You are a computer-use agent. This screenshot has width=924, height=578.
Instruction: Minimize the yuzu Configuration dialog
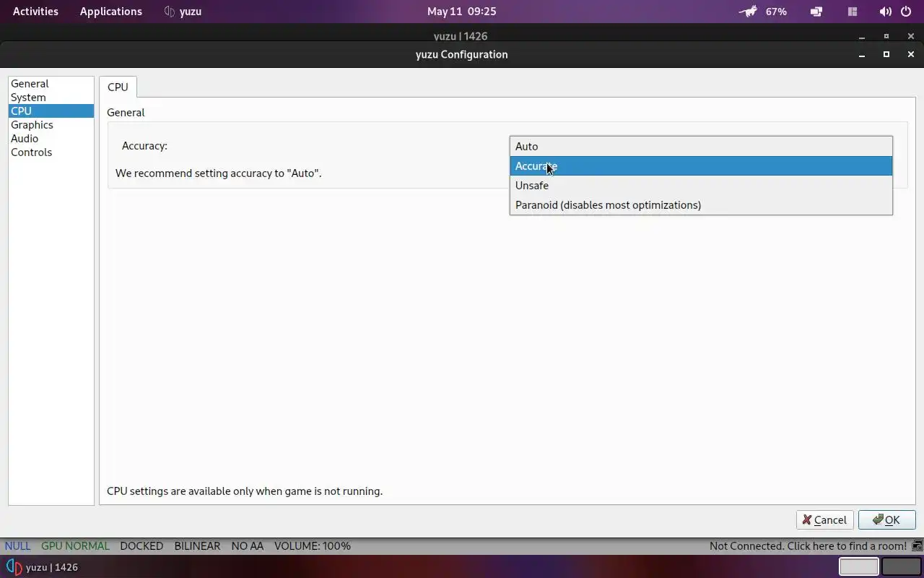(861, 54)
